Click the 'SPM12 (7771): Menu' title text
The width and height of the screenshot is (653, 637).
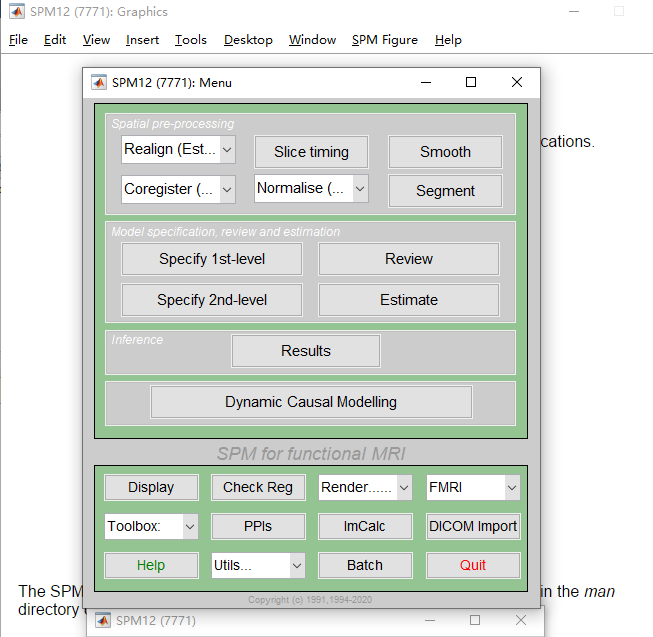coord(172,83)
